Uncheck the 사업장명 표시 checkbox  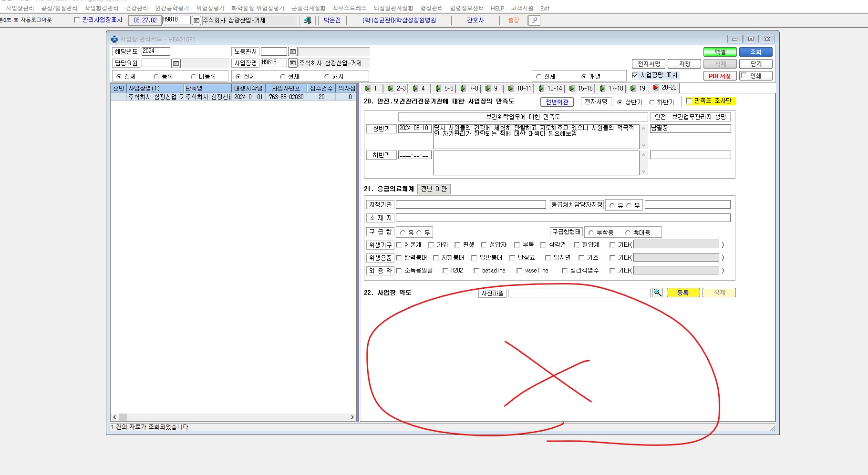click(x=635, y=75)
